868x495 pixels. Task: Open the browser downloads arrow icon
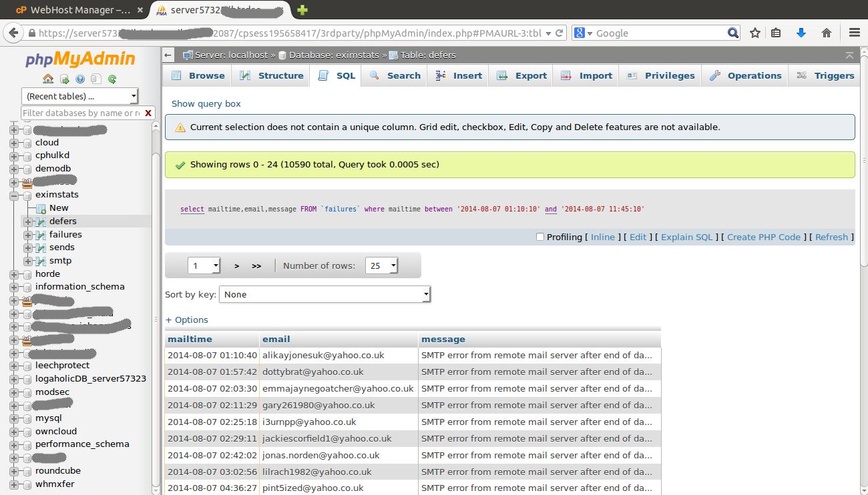click(x=801, y=33)
